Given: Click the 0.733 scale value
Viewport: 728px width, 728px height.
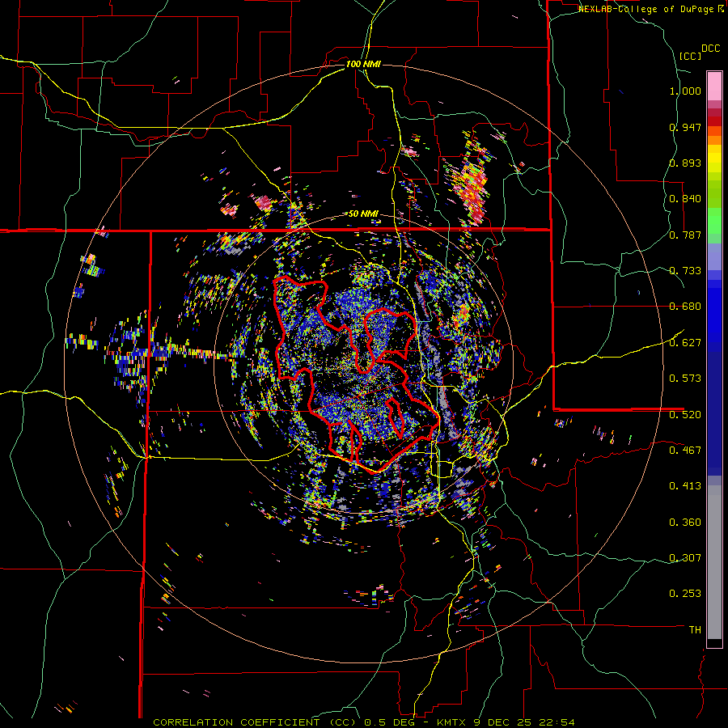Looking at the screenshot, I should 685,270.
